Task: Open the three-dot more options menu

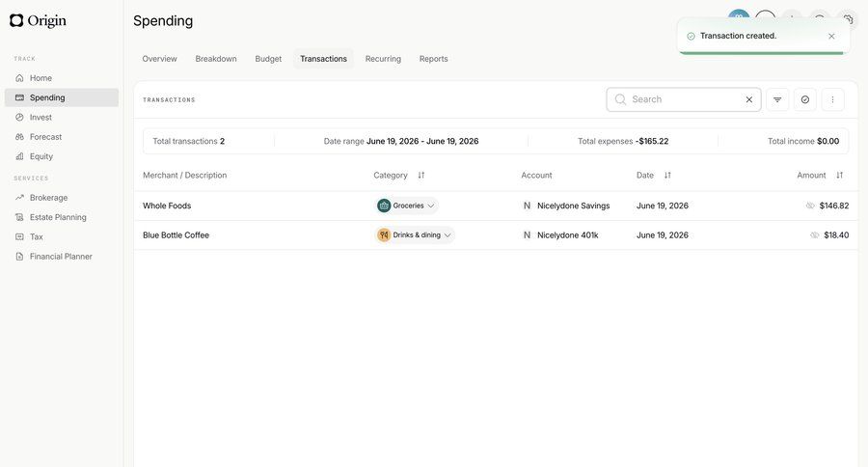Action: [832, 99]
